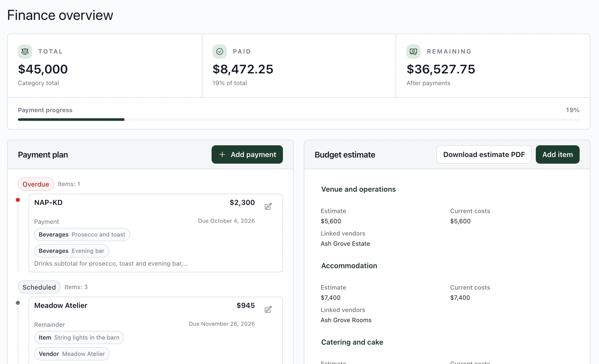This screenshot has width=599, height=364.
Task: Open the NAP-KD payment title
Action: click(48, 202)
